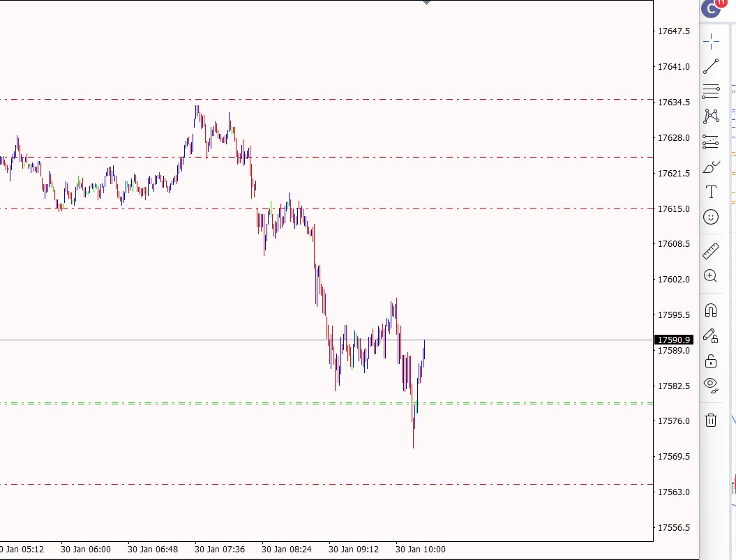Select the trend line drawing tool
The image size is (736, 560).
[x=711, y=66]
